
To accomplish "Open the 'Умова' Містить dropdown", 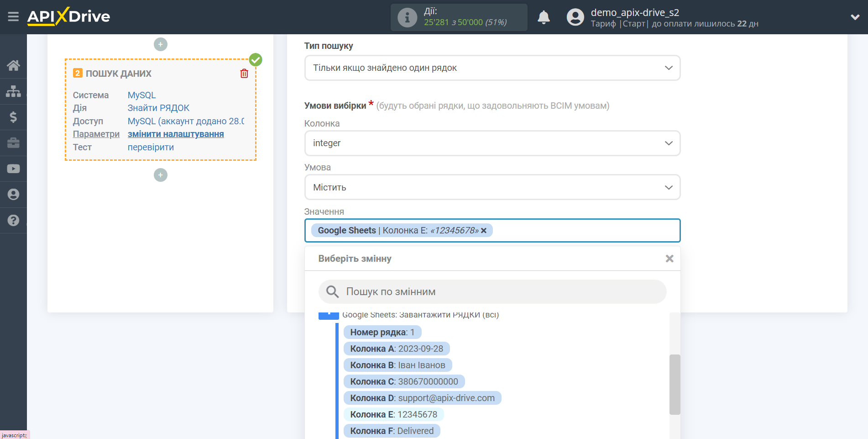I will click(492, 187).
